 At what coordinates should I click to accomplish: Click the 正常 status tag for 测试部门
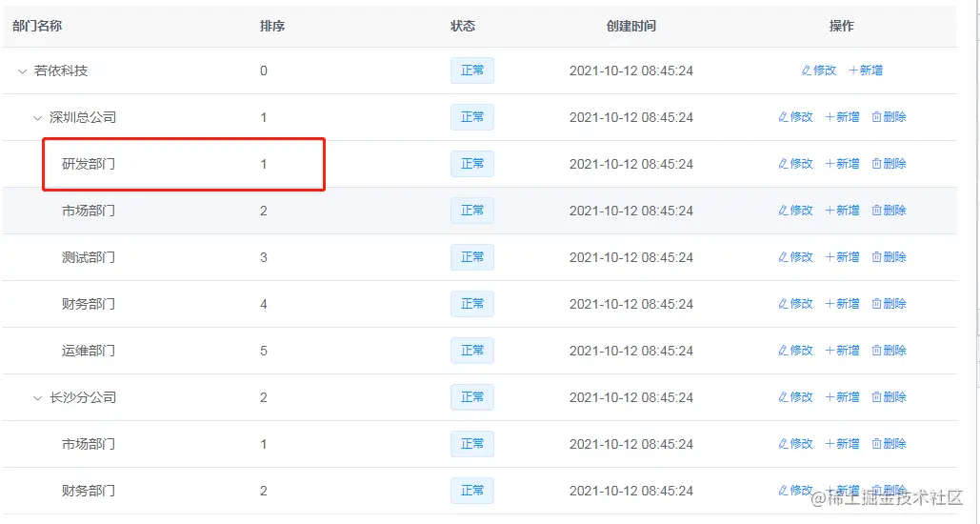tap(472, 257)
